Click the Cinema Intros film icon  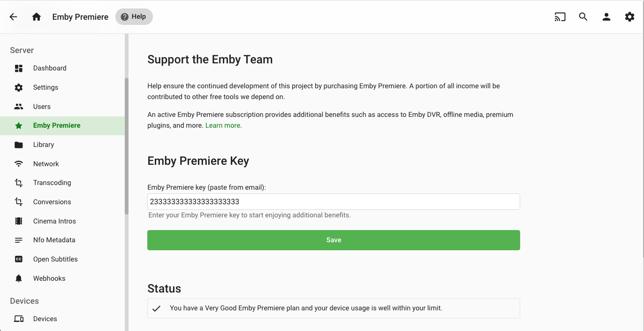pyautogui.click(x=19, y=221)
